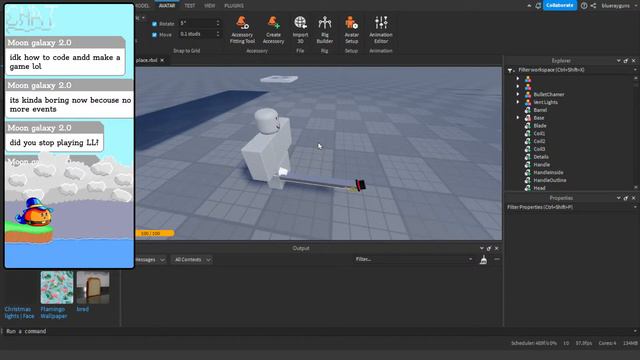The height and width of the screenshot is (360, 640).
Task: Click the Barrel part icon
Action: point(528,110)
